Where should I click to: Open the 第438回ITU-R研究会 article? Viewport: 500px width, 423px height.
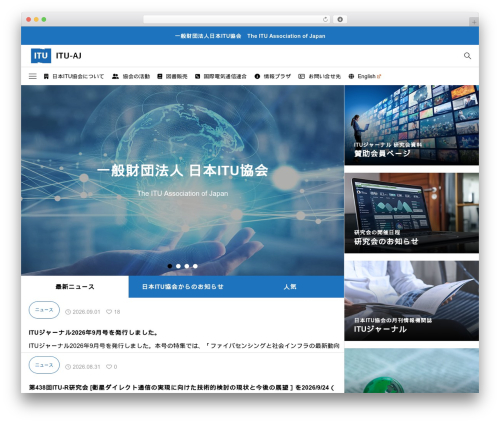coord(182,388)
